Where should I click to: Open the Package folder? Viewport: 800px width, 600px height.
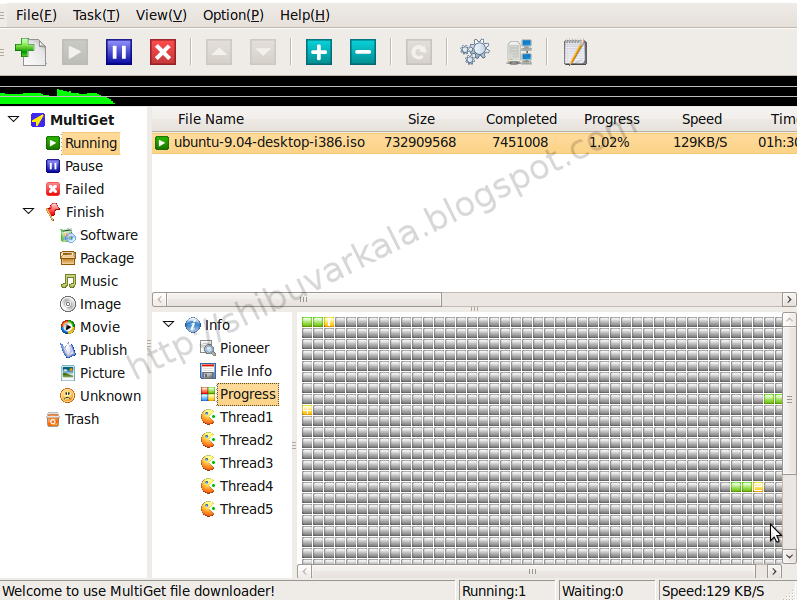tap(107, 258)
